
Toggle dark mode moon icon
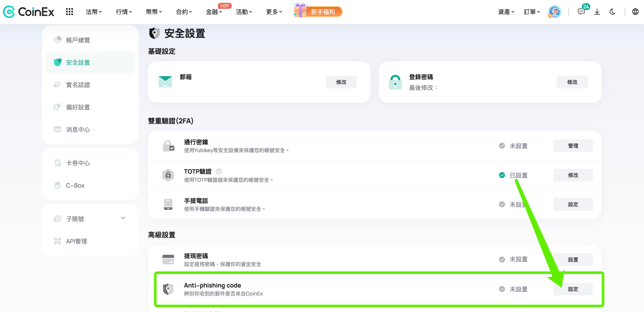coord(612,12)
